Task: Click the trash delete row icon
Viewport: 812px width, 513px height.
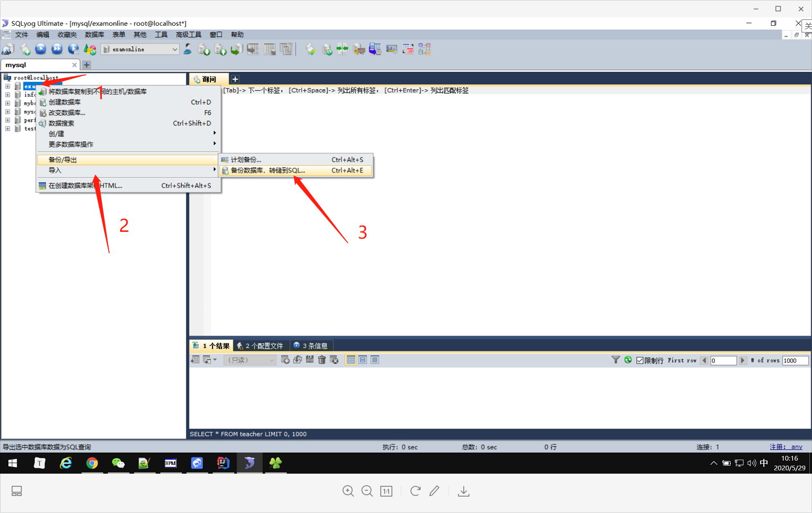Action: (x=322, y=360)
